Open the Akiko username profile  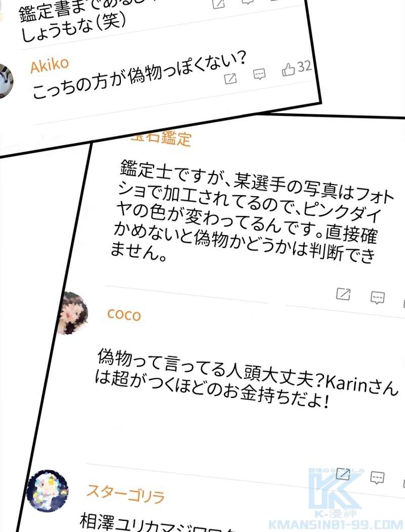(49, 65)
